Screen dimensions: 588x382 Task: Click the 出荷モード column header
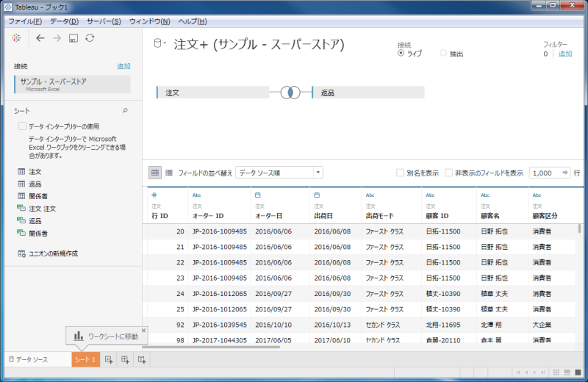379,216
